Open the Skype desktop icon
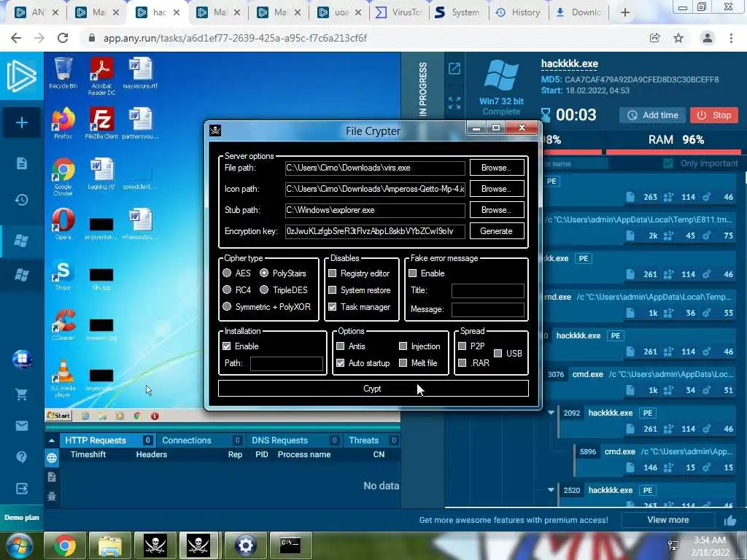Image resolution: width=747 pixels, height=560 pixels. [63, 275]
